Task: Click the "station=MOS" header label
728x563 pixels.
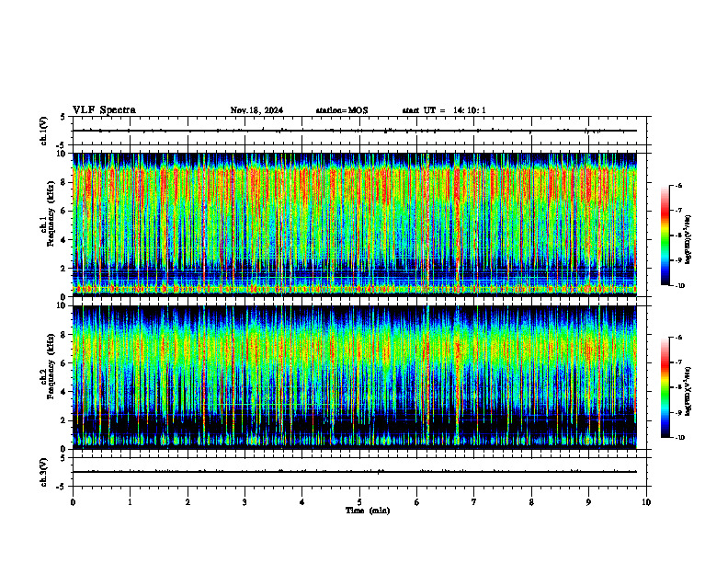Action: click(342, 110)
